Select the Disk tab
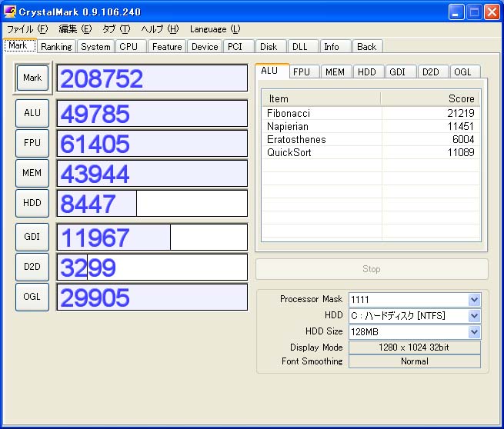Screen dimensions: 504x429 tap(271, 47)
